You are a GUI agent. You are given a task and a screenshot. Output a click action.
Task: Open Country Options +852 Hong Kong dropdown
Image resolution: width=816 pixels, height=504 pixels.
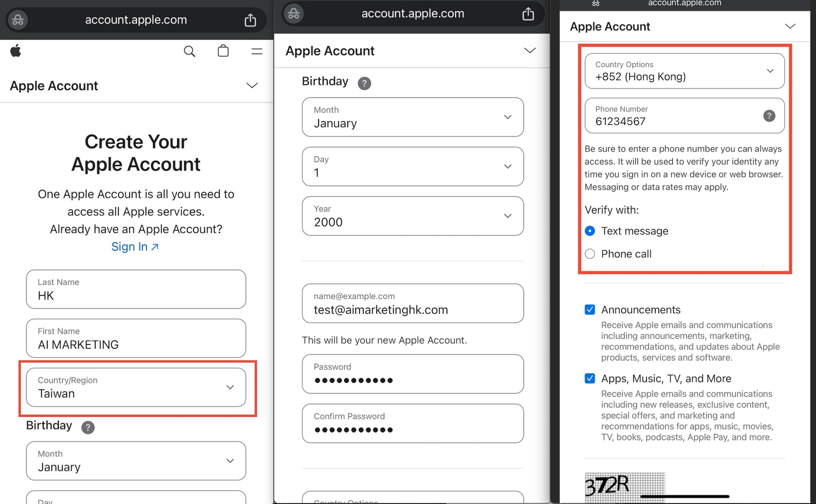(684, 71)
